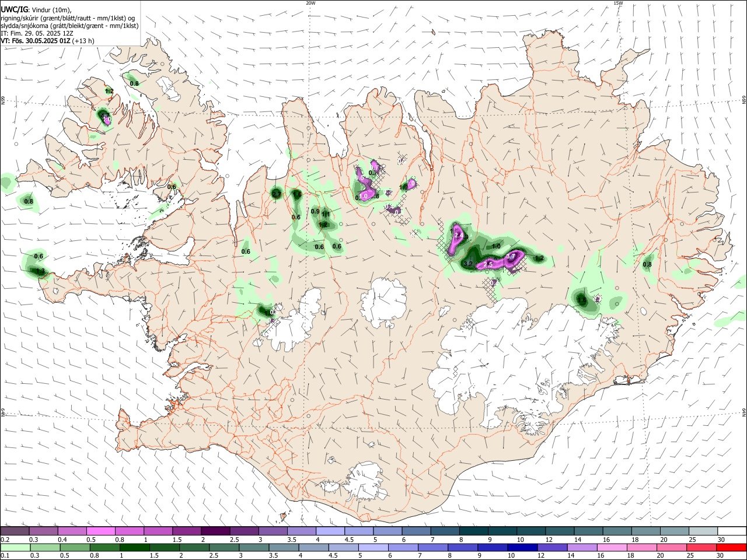Click the 66N latitude label on the right edge
The image size is (747, 560).
click(x=744, y=101)
